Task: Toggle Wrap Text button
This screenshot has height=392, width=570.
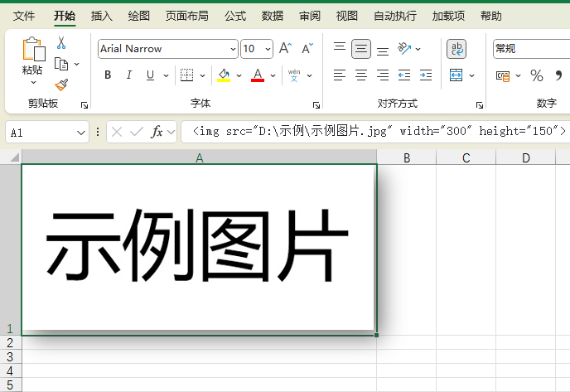Action: coord(456,49)
